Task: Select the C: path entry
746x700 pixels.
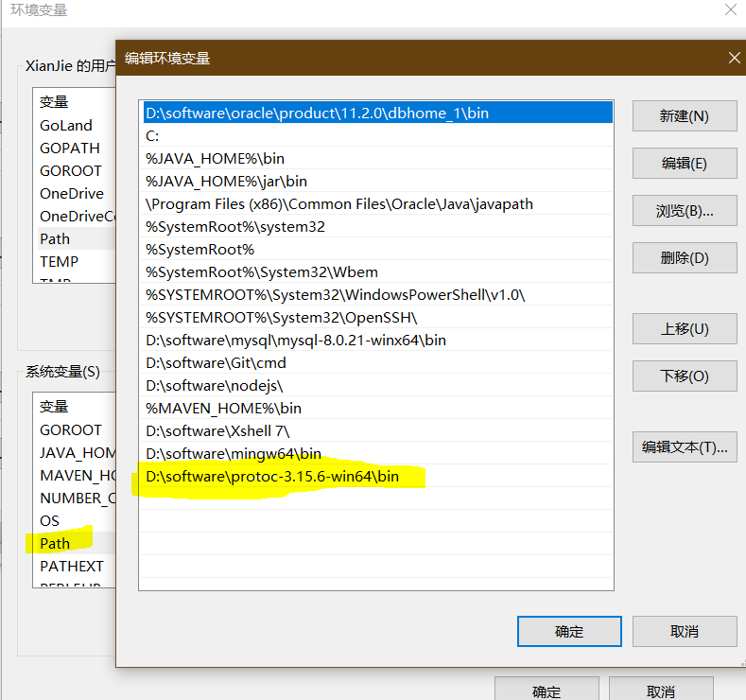Action: coord(378,135)
